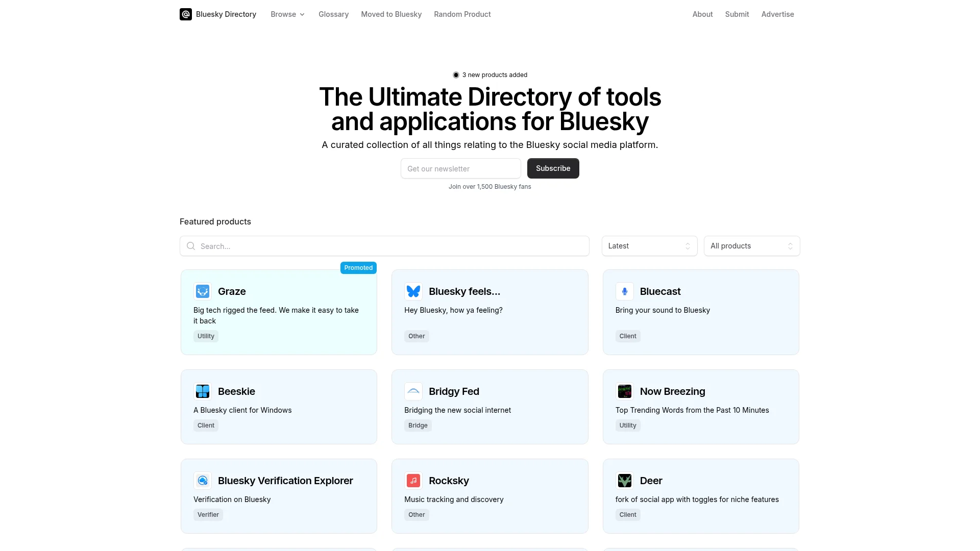Open the Graze product title
Image resolution: width=980 pixels, height=551 pixels.
coord(232,291)
